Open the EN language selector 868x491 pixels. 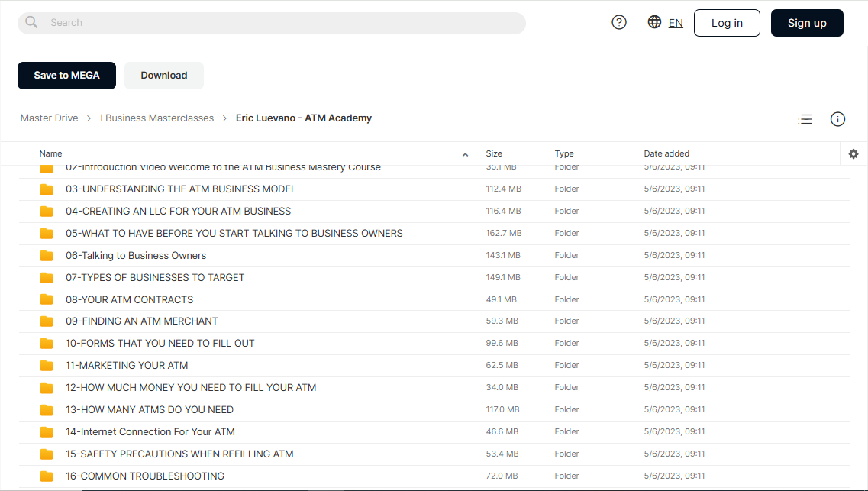(x=676, y=23)
